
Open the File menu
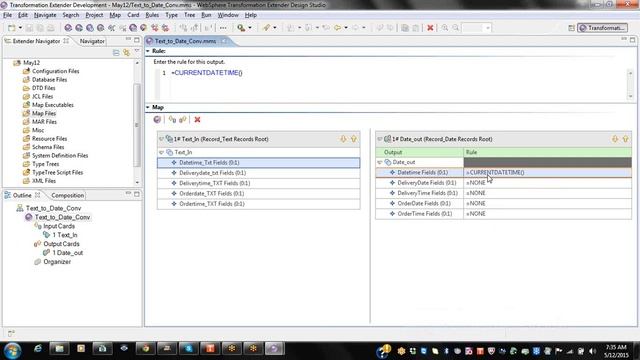point(7,15)
